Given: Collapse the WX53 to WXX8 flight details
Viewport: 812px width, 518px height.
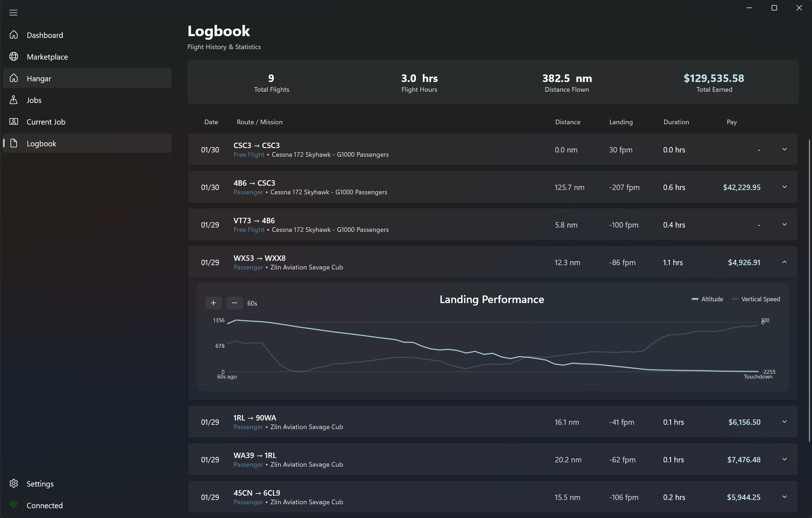Looking at the screenshot, I should (x=784, y=262).
